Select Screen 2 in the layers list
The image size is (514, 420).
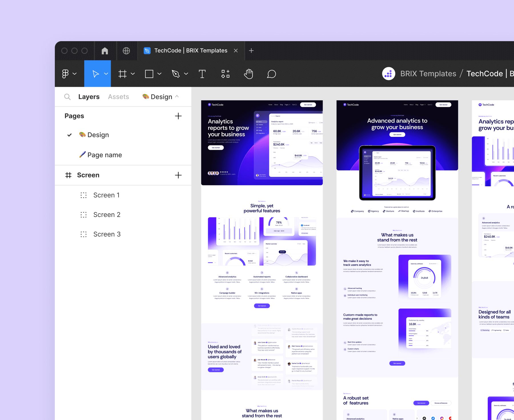pyautogui.click(x=107, y=214)
